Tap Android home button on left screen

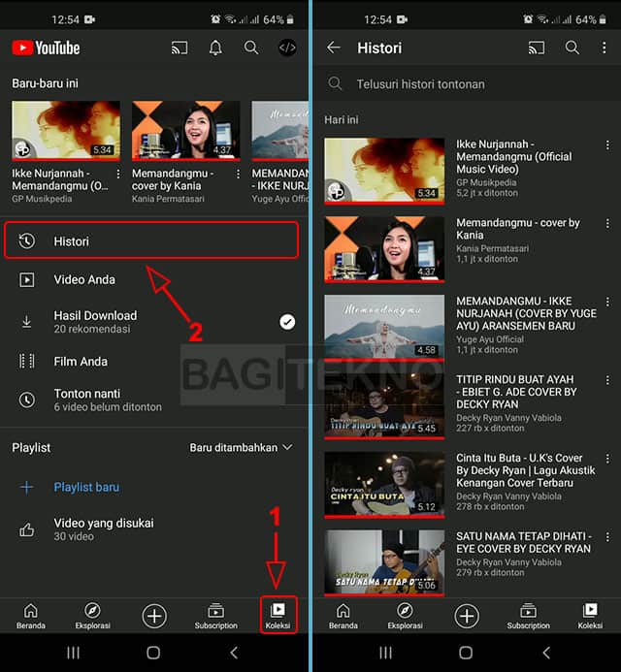153,653
